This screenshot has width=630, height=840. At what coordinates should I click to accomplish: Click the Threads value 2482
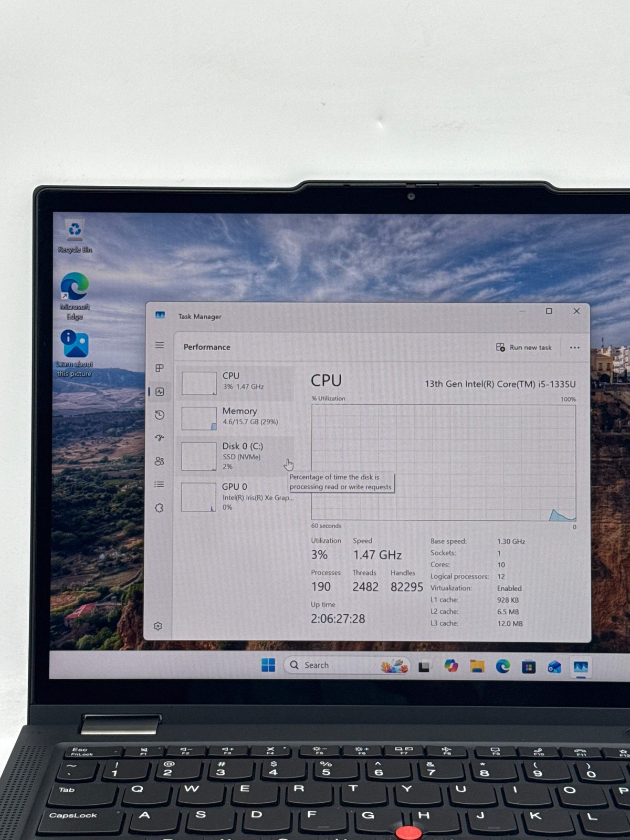pyautogui.click(x=365, y=587)
